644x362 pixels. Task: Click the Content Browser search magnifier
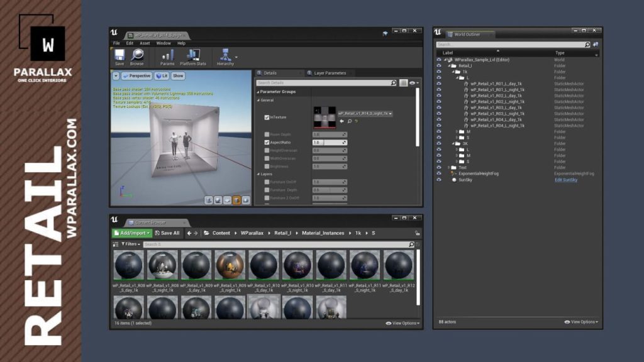pos(411,244)
